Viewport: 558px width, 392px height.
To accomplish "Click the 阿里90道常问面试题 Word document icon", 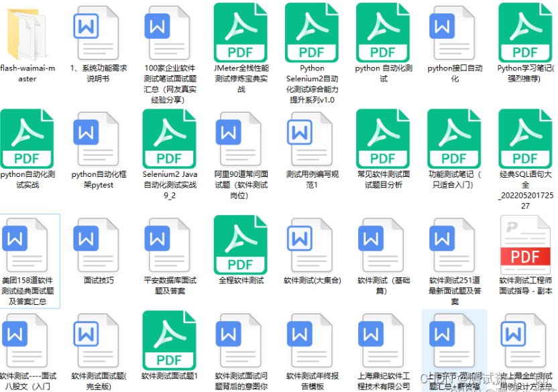I will pos(239,139).
